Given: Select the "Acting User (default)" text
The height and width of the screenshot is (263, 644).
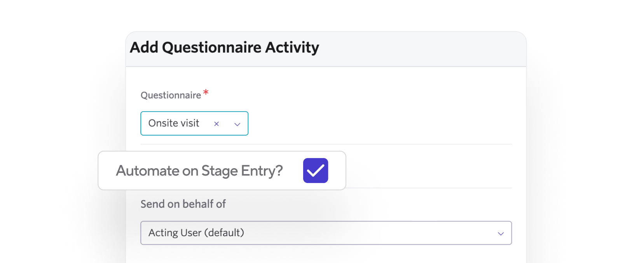Looking at the screenshot, I should tap(196, 233).
